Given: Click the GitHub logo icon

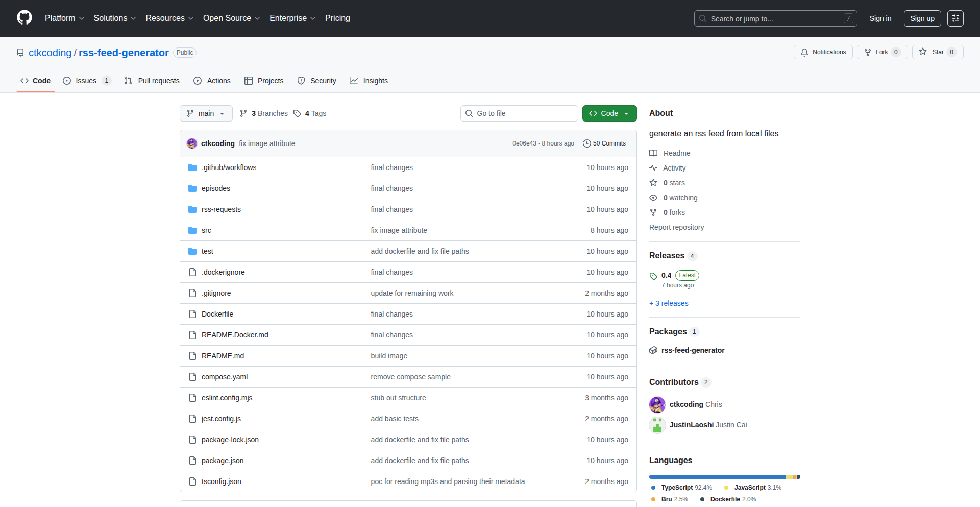Looking at the screenshot, I should tap(24, 18).
